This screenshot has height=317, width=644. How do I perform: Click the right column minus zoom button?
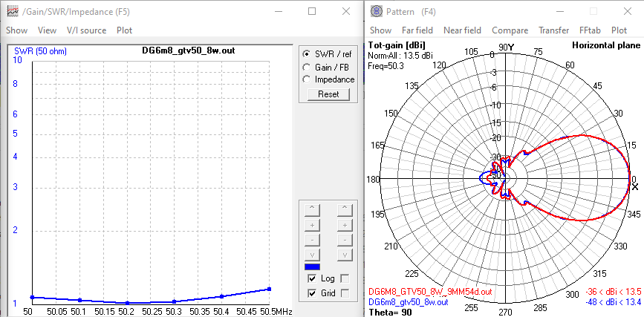(x=343, y=240)
